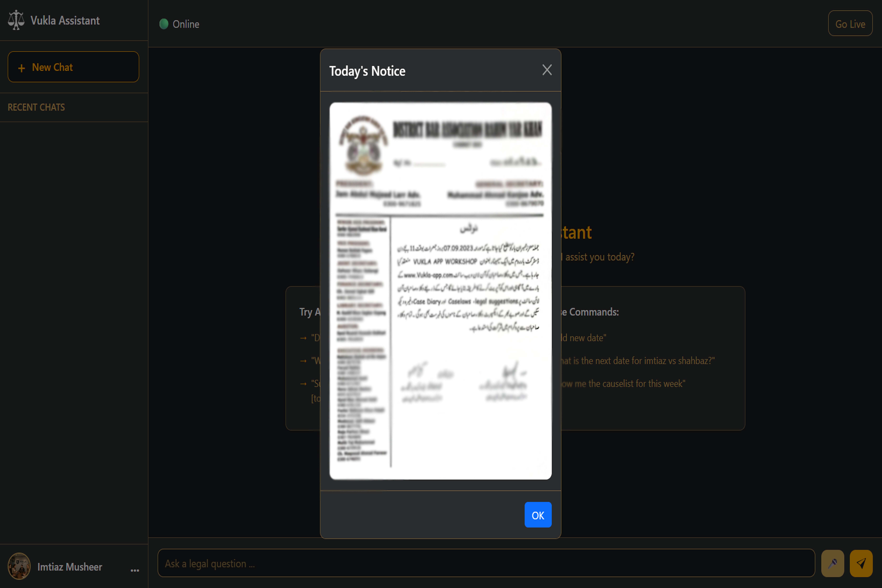Focus the Ask a legal question field
Viewport: 882px width, 588px height.
click(x=486, y=563)
